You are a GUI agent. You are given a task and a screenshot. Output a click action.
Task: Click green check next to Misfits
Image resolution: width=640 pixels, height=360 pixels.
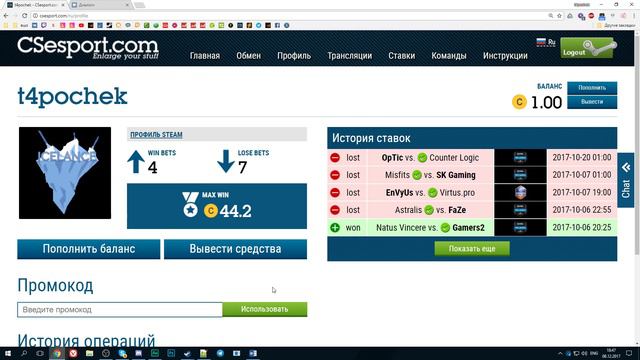[417, 175]
